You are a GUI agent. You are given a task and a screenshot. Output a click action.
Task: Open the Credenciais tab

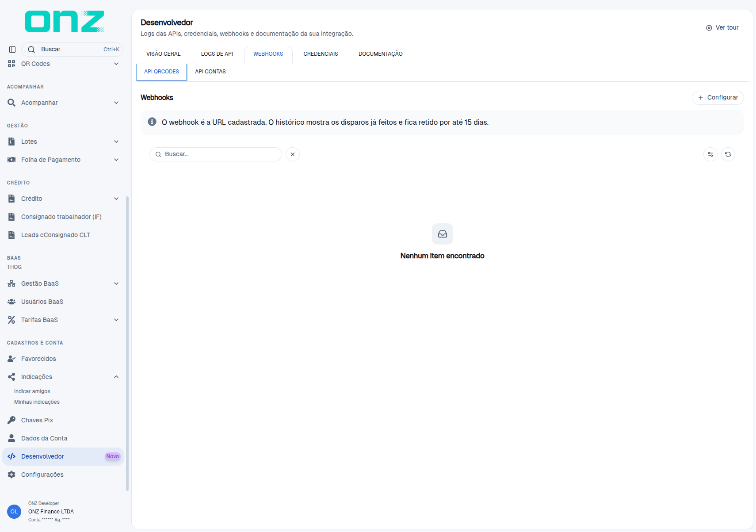pos(321,54)
